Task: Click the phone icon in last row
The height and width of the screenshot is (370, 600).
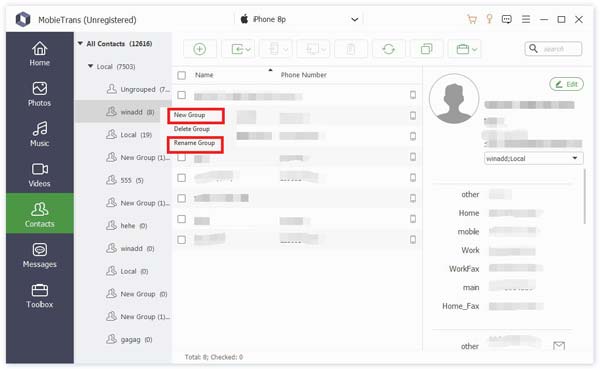Action: 413,240
